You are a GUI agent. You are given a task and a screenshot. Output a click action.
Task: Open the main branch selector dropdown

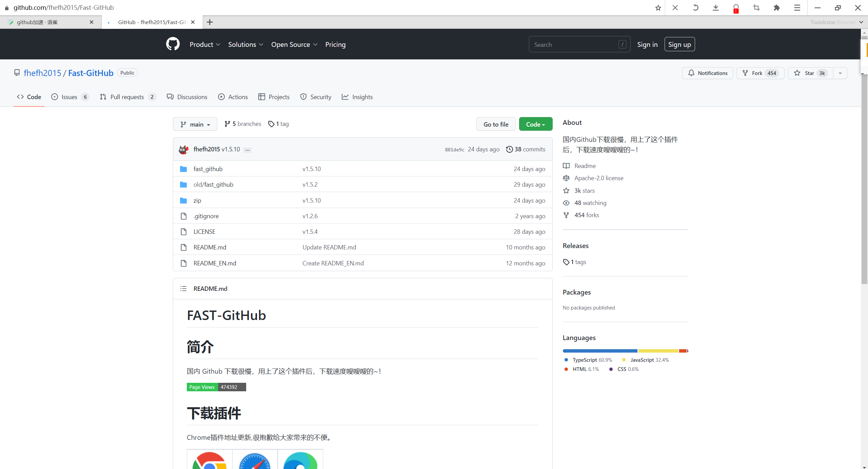(x=195, y=124)
